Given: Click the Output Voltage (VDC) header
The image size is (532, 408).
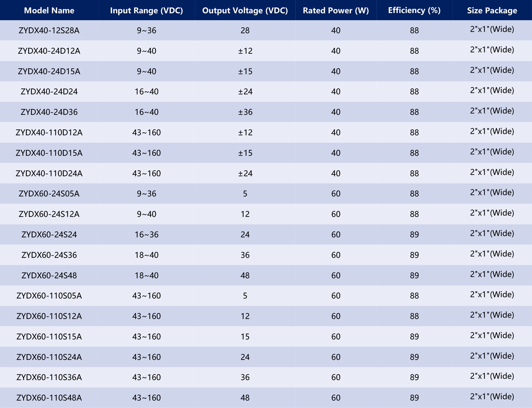Looking at the screenshot, I should [x=245, y=10].
